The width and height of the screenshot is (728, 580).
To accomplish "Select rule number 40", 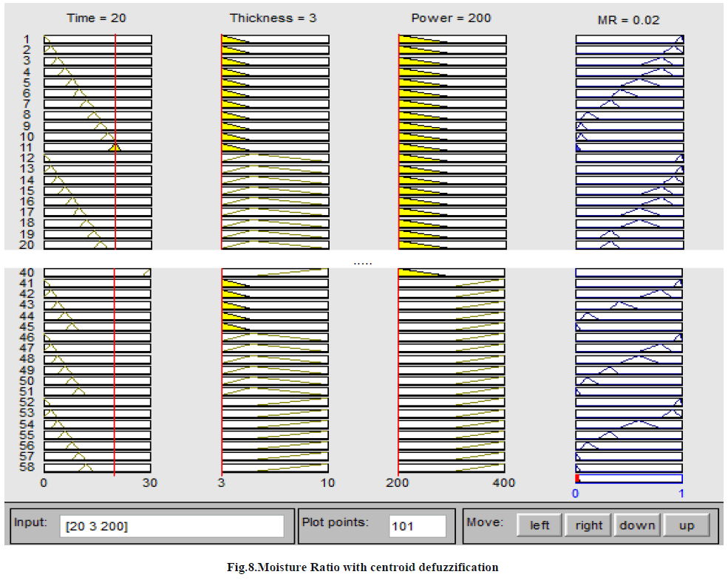I will pos(27,273).
